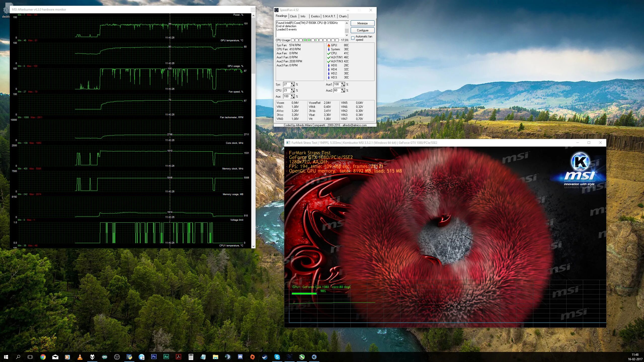Click the 'Vbat: 3,36V' voltage reading

click(x=320, y=115)
